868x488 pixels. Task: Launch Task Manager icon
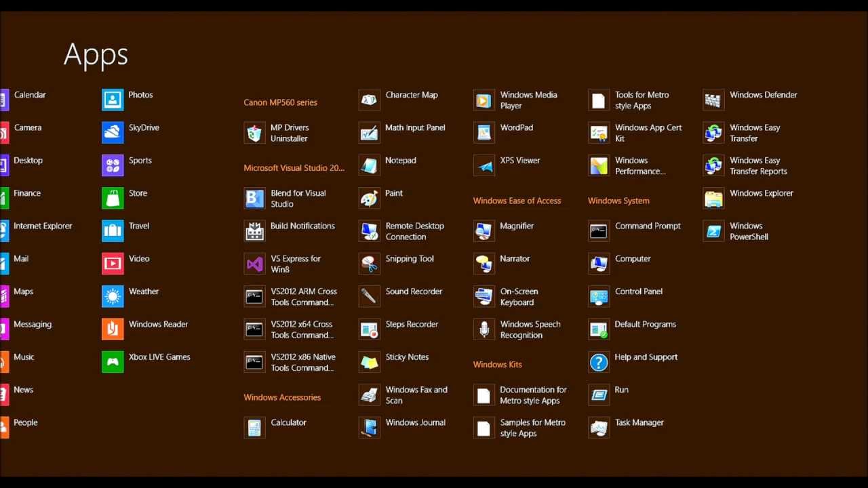click(x=599, y=428)
